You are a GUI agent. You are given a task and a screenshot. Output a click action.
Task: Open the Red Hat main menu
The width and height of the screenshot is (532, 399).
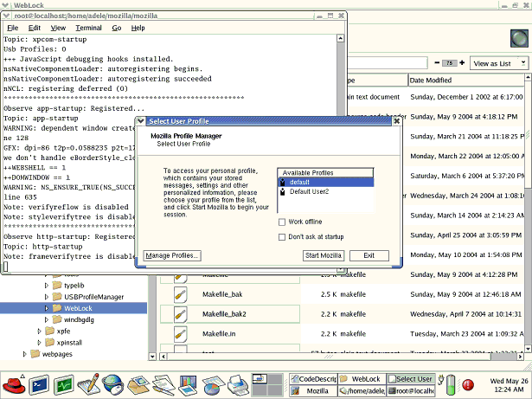coord(14,385)
